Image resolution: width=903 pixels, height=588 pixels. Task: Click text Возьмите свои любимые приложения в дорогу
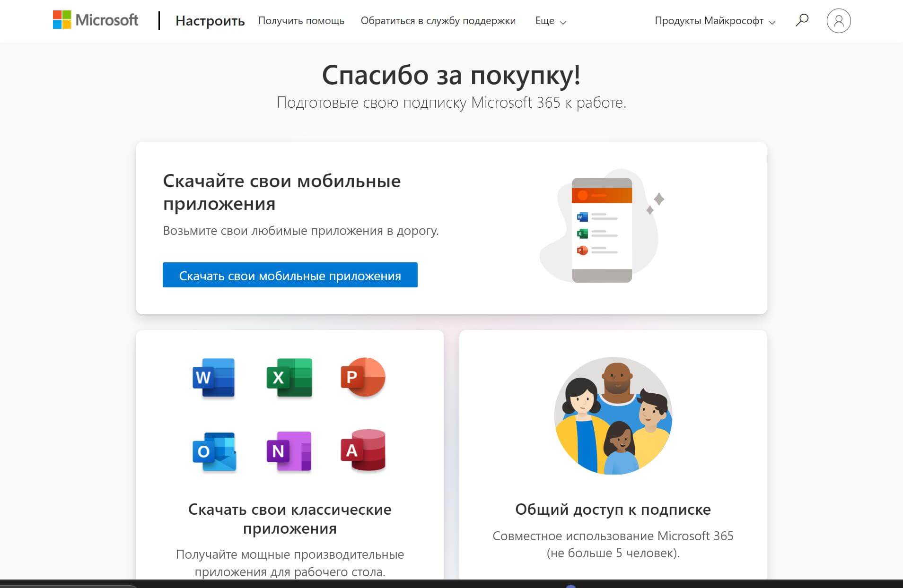pos(301,231)
